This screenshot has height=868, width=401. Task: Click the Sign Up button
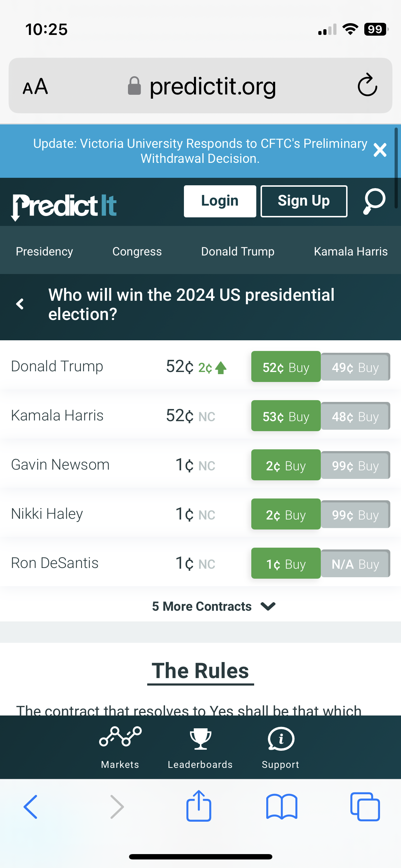click(x=304, y=201)
